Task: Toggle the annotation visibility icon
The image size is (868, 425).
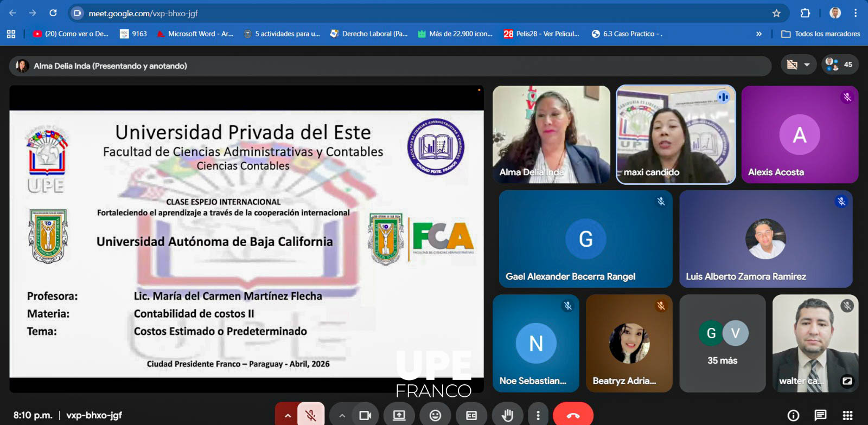Action: point(792,65)
